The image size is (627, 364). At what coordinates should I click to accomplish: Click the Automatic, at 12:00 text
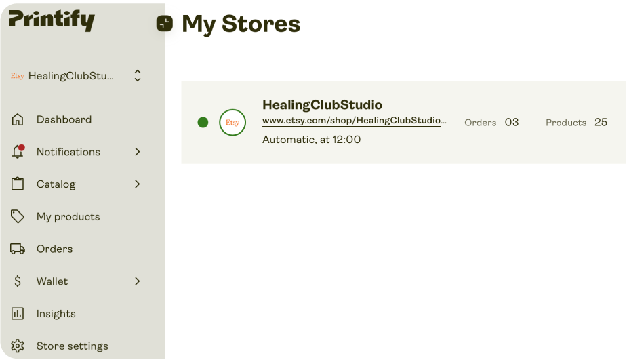pyautogui.click(x=312, y=140)
